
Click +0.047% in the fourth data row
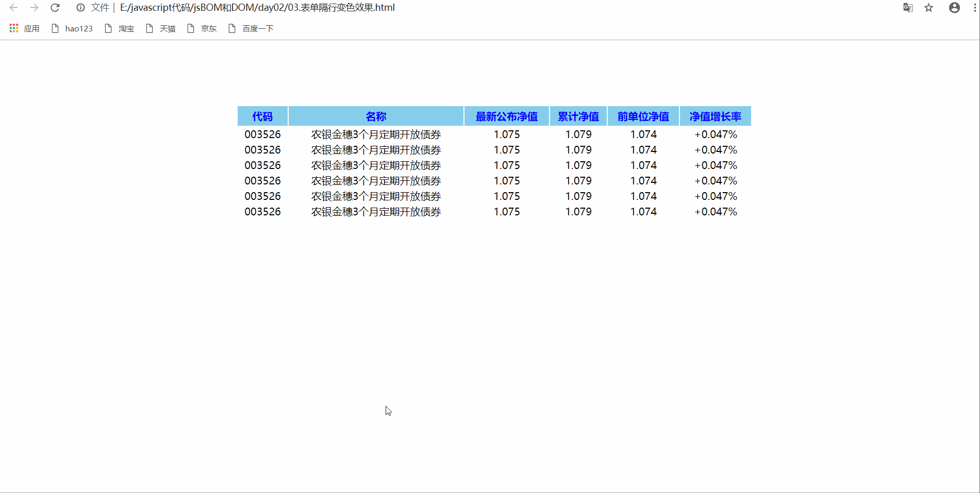pos(716,181)
